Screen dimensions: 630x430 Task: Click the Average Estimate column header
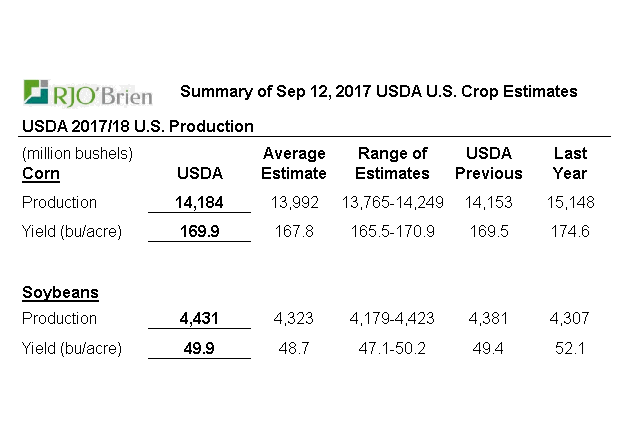pos(294,163)
